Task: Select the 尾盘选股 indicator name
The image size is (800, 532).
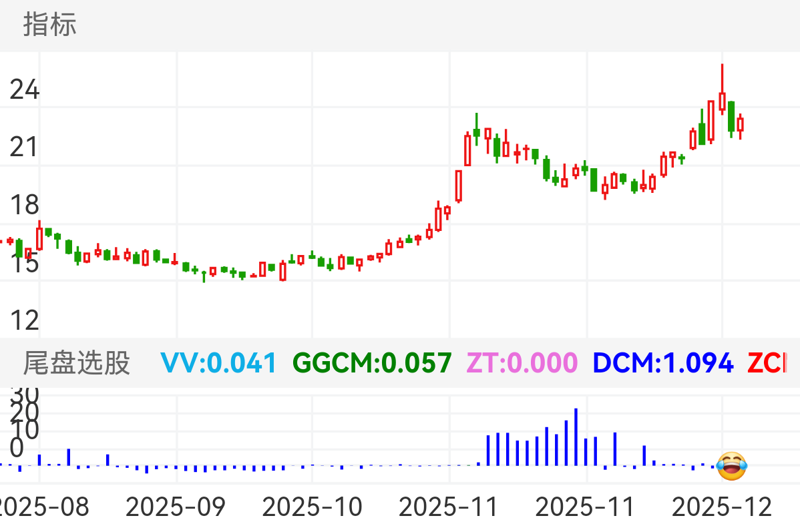Action: 77,364
